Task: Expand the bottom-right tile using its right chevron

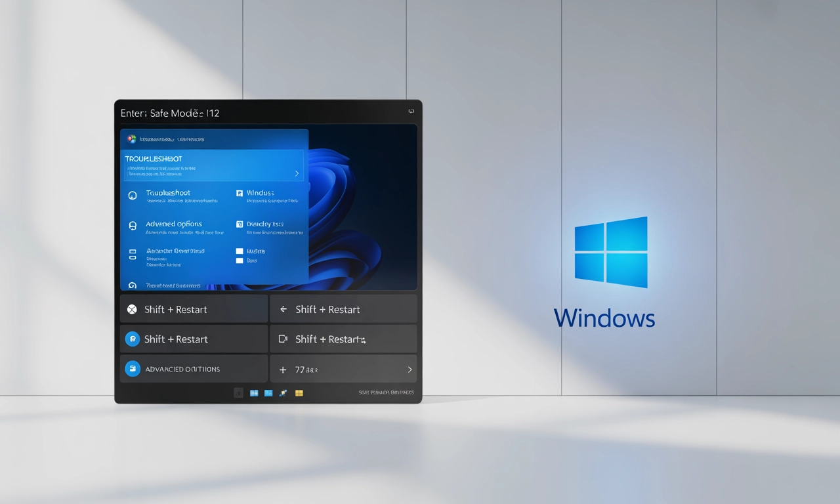Action: (409, 370)
